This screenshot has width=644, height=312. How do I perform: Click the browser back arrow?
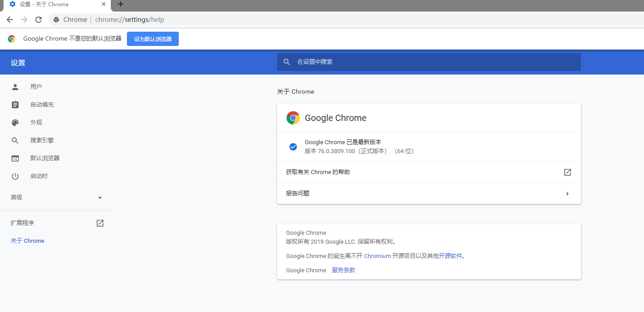[10, 20]
